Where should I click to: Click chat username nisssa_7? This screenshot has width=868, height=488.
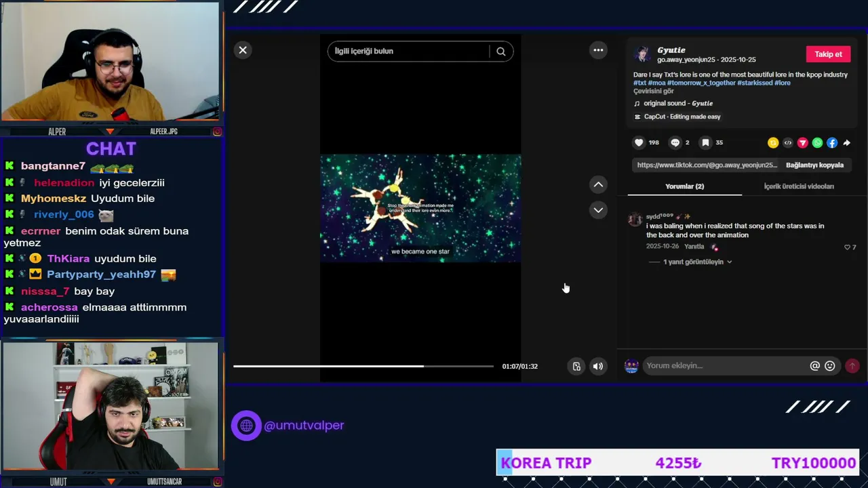coord(45,291)
